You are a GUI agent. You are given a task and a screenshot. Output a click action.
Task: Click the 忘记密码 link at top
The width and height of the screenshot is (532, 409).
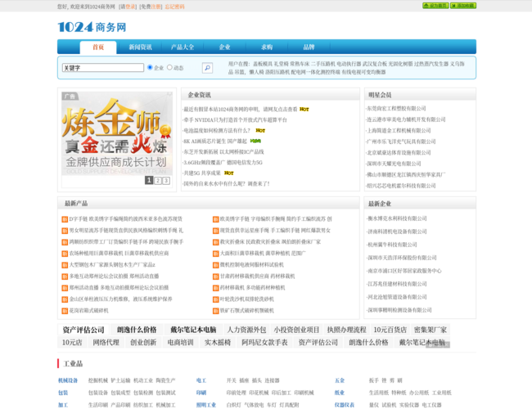click(x=174, y=7)
